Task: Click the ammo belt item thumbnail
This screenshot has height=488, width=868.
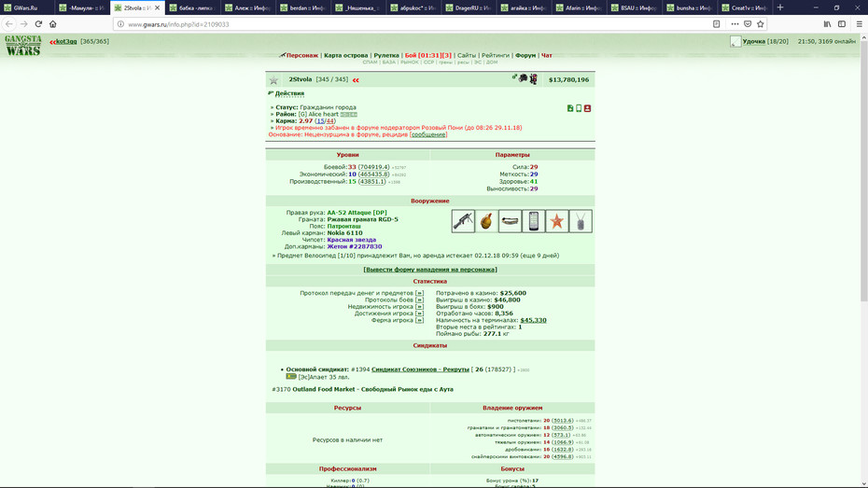Action: pyautogui.click(x=510, y=221)
